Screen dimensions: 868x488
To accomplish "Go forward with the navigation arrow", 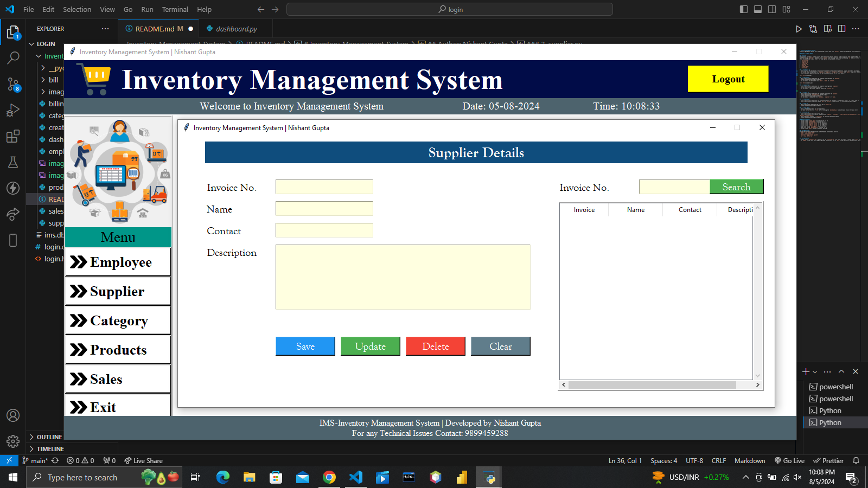I will pos(275,9).
